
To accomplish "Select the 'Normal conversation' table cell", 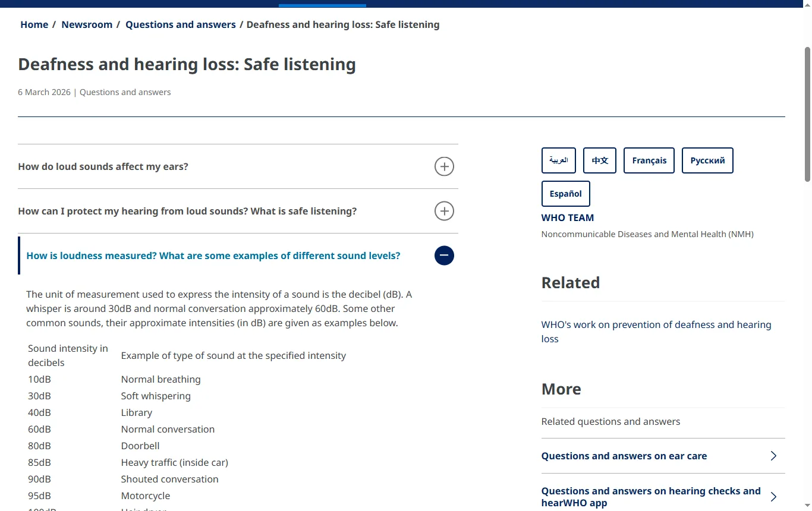I will tap(168, 429).
